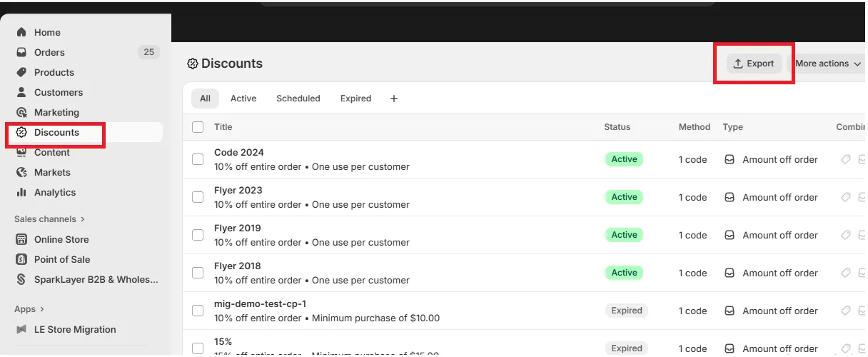
Task: Click the Discounts page heading icon
Action: (x=193, y=64)
